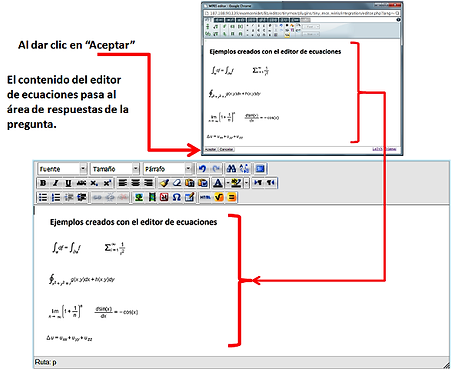Open the Tamaño font size dropdown

(115, 169)
